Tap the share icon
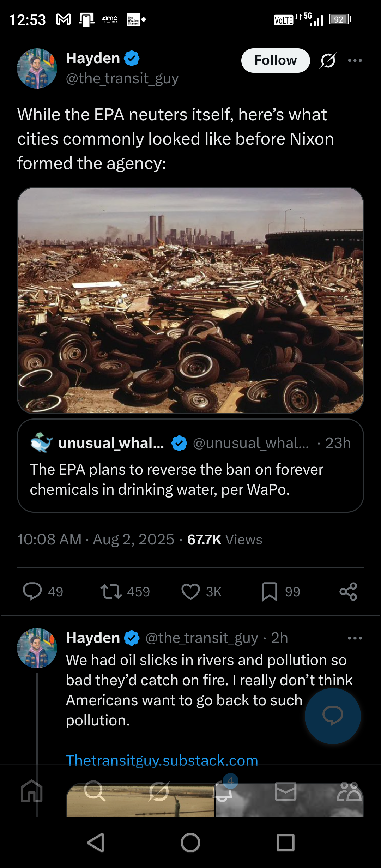This screenshot has height=868, width=381. pyautogui.click(x=349, y=592)
